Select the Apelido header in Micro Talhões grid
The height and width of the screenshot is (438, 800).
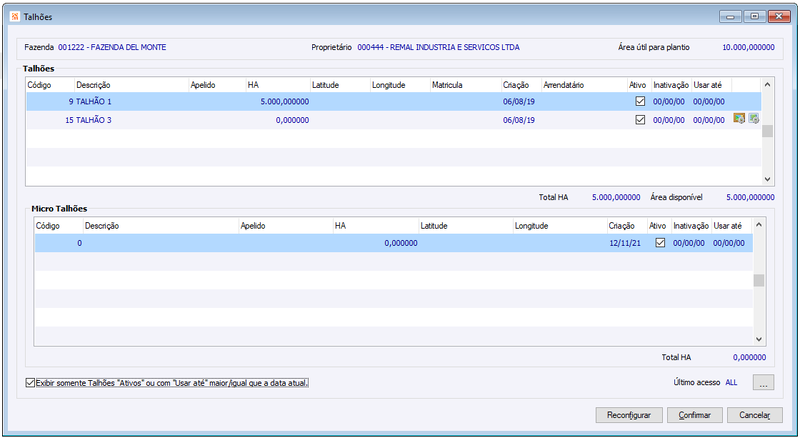[253, 226]
